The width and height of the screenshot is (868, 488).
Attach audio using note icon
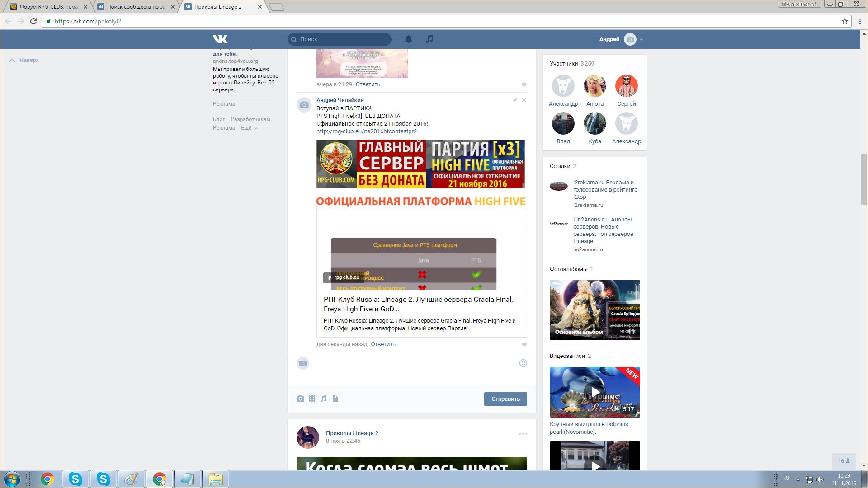tap(324, 399)
